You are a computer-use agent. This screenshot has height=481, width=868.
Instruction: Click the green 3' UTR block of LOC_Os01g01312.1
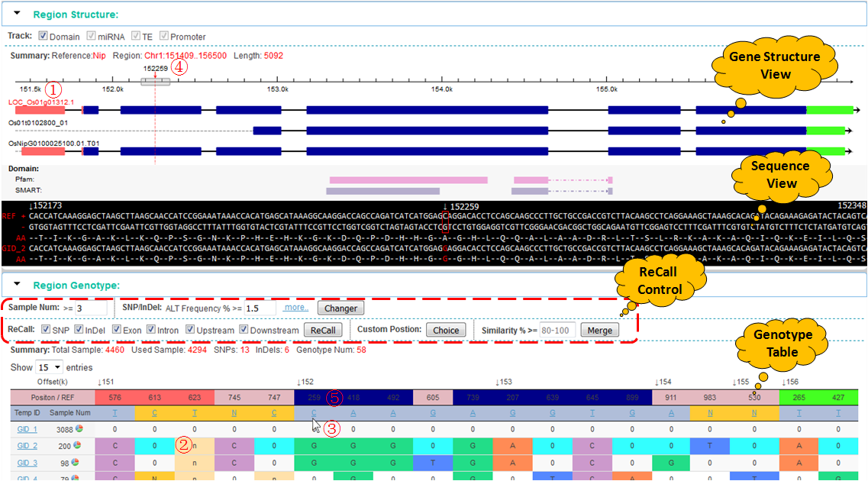tap(830, 110)
